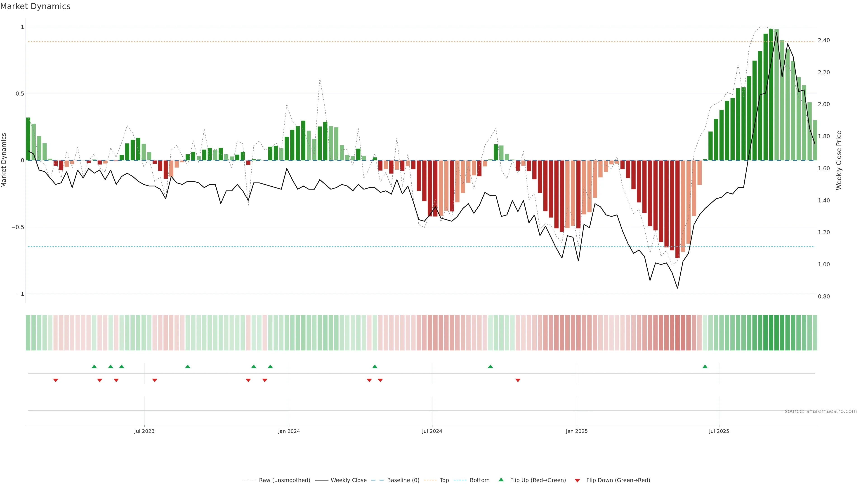868x488 pixels.
Task: Click the Market Dynamics chart title
Action: [x=35, y=6]
